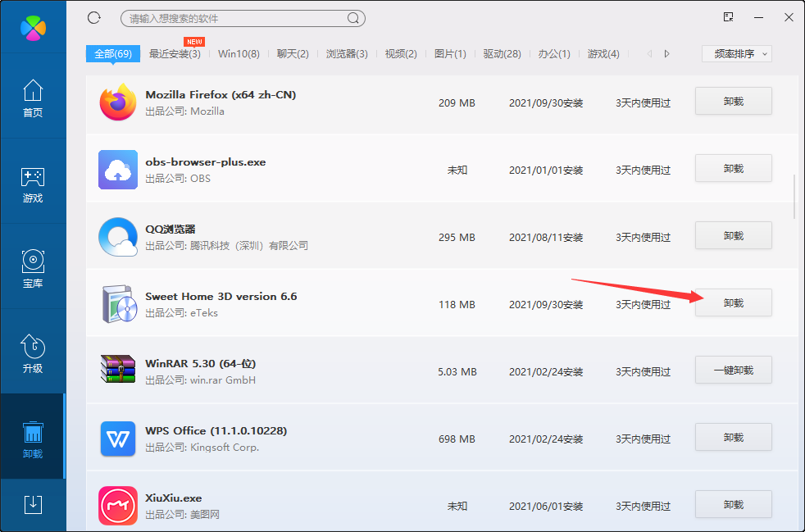This screenshot has width=805, height=532.
Task: Click the QQ浏览器 app icon
Action: pos(118,237)
